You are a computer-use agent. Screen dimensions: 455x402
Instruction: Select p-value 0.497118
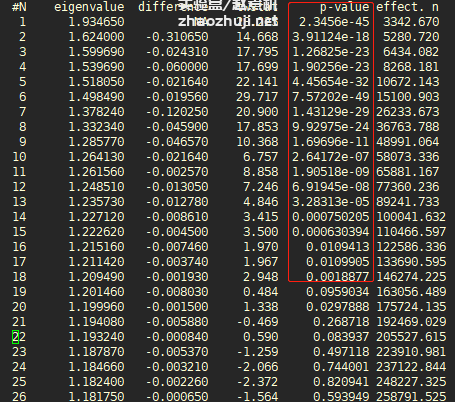(341, 352)
